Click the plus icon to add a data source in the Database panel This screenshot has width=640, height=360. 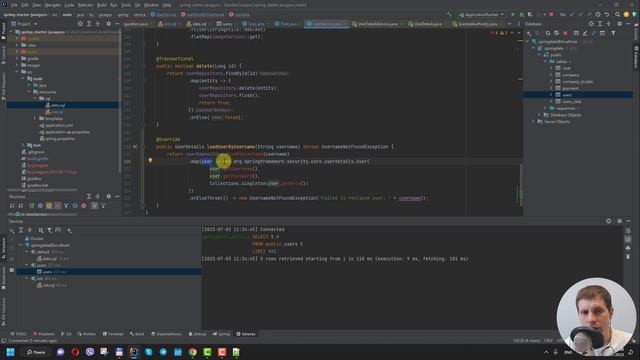coord(529,33)
